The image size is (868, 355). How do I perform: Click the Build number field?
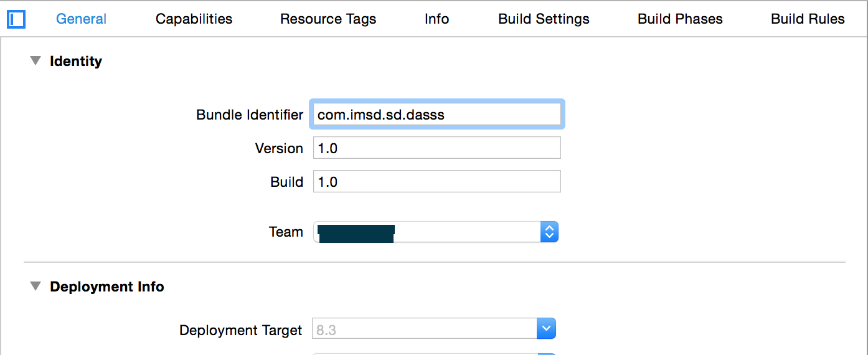(x=436, y=182)
